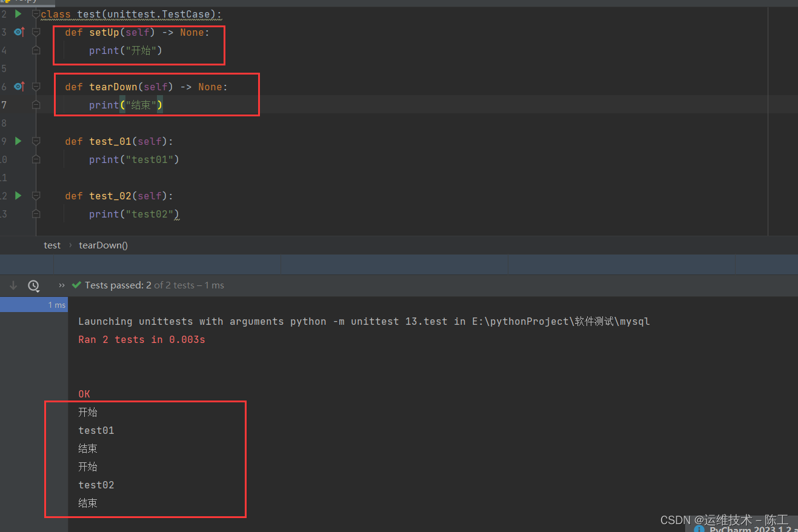The image size is (798, 532).
Task: Collapse the test_02 method fold marker
Action: [36, 196]
